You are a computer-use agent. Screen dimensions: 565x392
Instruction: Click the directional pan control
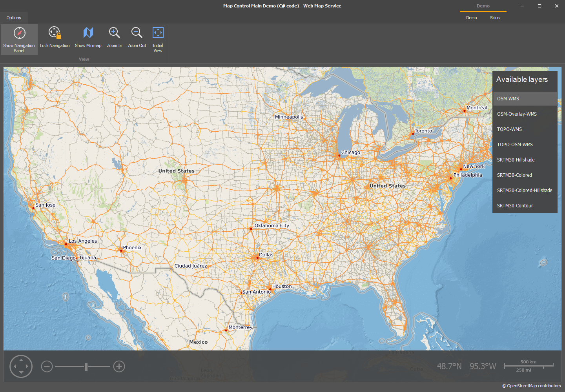pyautogui.click(x=21, y=366)
